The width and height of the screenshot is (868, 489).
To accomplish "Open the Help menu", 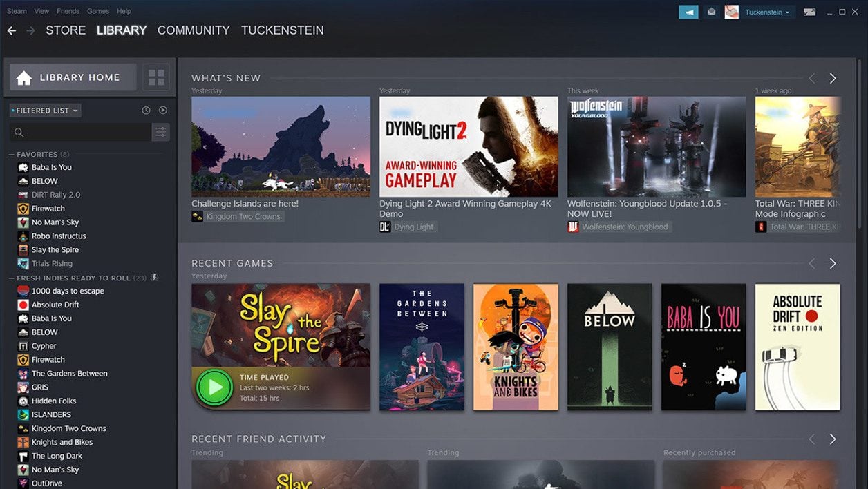I will pos(124,11).
